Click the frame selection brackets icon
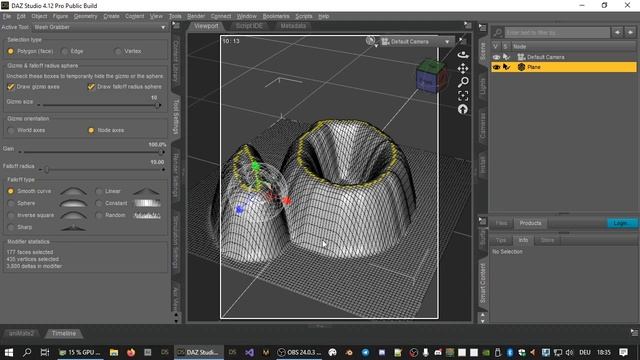Viewport: 640px width, 360px height. (x=463, y=96)
